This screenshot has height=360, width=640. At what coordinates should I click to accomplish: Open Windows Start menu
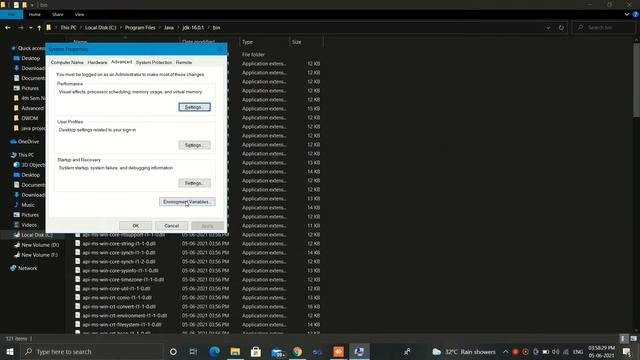(x=10, y=351)
